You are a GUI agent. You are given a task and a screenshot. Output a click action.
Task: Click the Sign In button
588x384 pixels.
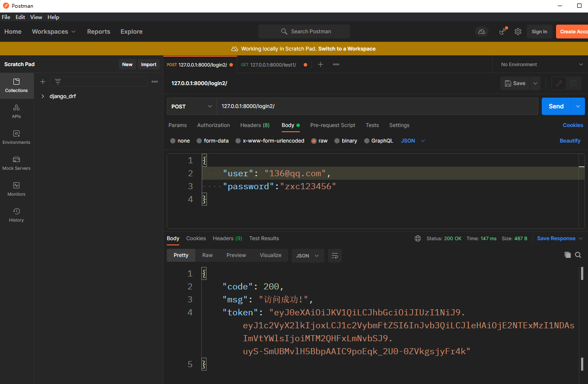[539, 32]
